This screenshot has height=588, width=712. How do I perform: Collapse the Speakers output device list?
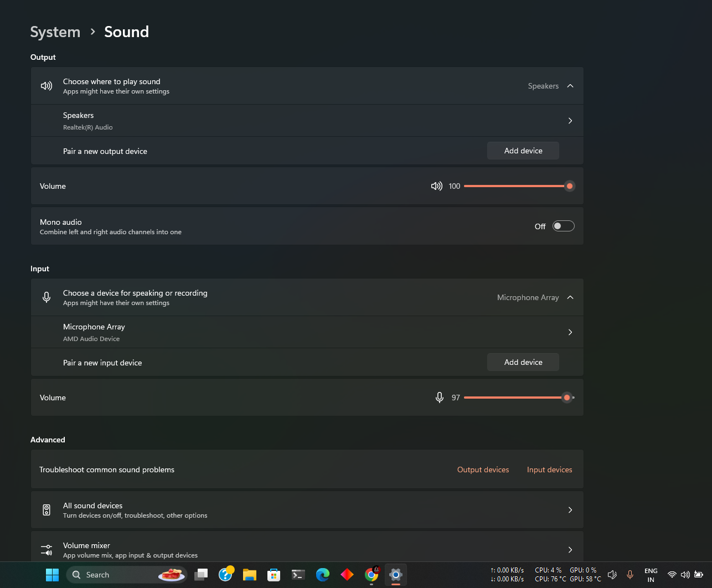(570, 86)
